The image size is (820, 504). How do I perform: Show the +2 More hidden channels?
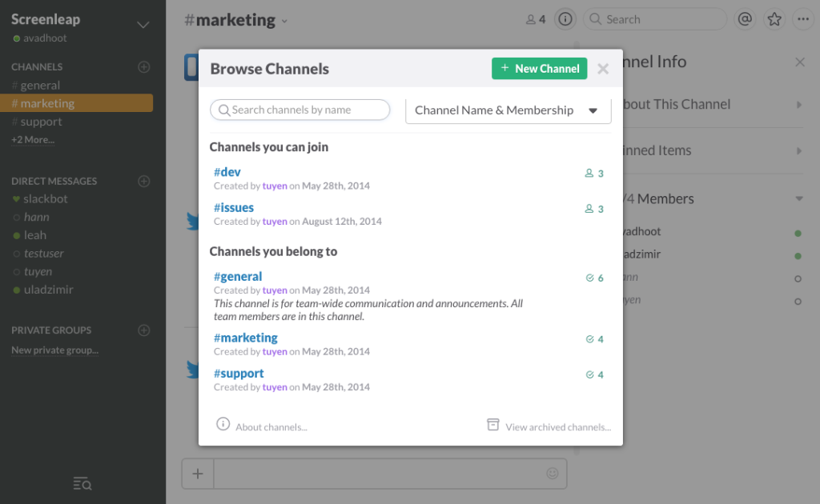coord(32,138)
